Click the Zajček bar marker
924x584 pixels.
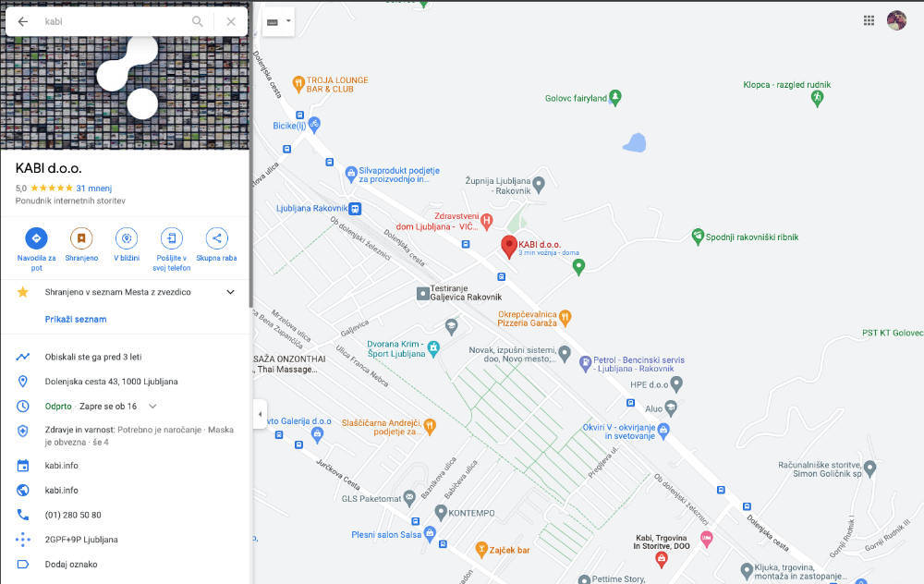(481, 550)
